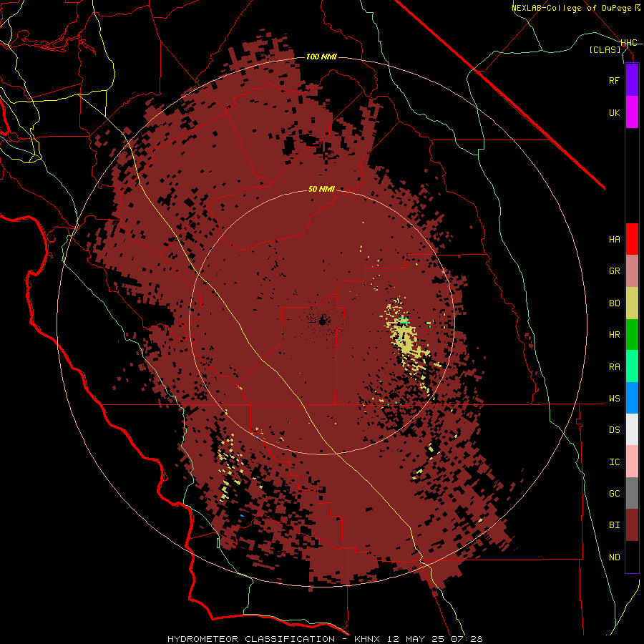Click the WS legend label
This screenshot has width=644, height=644.
tap(614, 399)
